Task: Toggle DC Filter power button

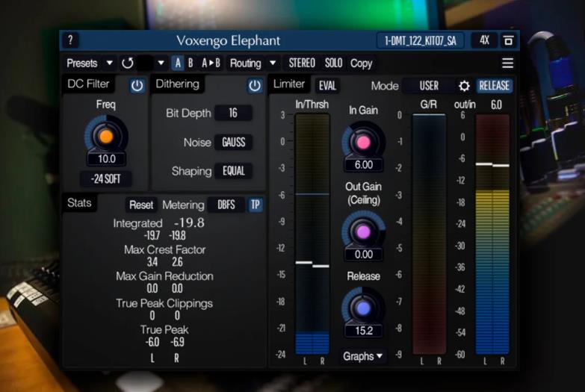Action: tap(137, 86)
